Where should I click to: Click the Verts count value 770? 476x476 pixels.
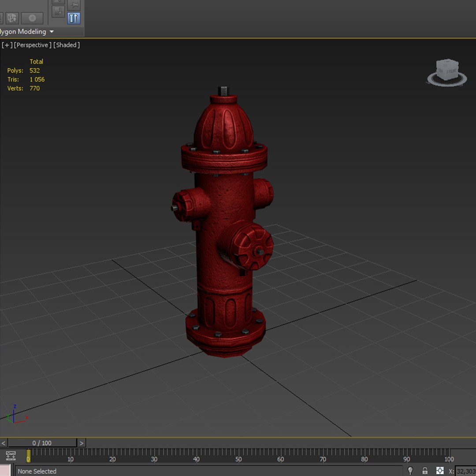(x=35, y=88)
